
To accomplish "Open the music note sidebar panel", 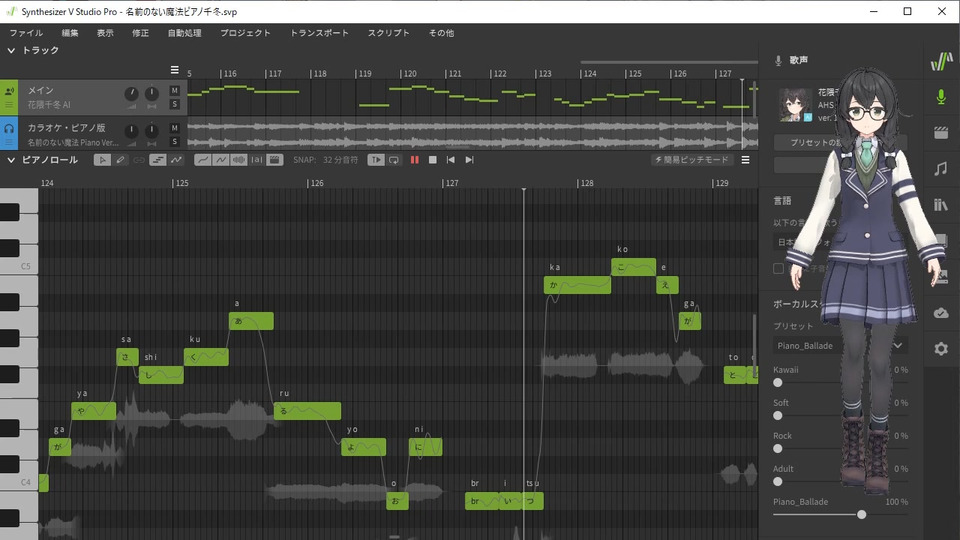I will 941,168.
